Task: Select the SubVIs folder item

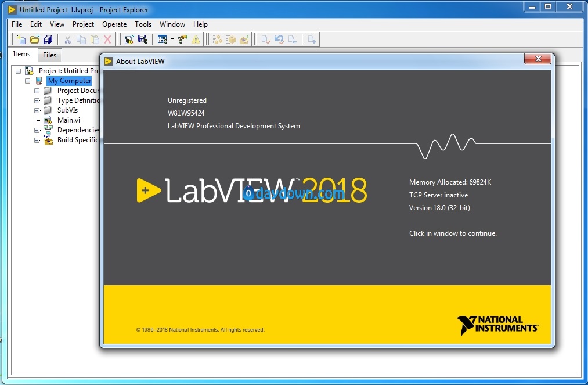Action: (67, 110)
